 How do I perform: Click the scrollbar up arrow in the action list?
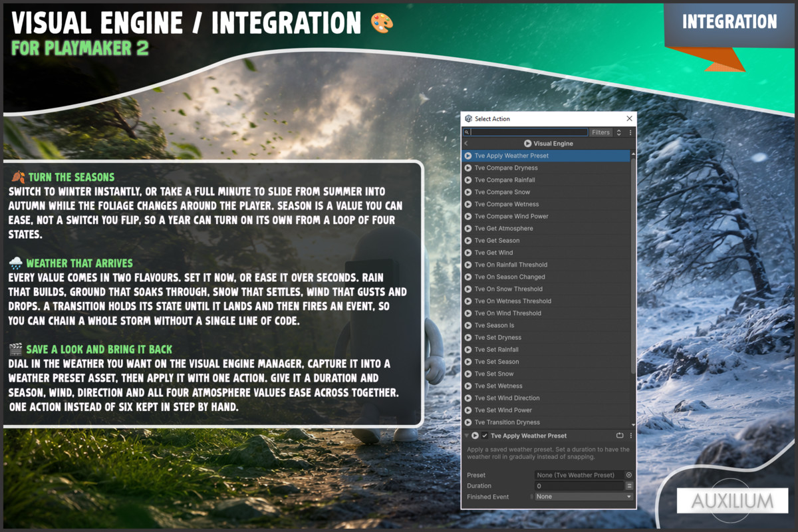click(633, 154)
